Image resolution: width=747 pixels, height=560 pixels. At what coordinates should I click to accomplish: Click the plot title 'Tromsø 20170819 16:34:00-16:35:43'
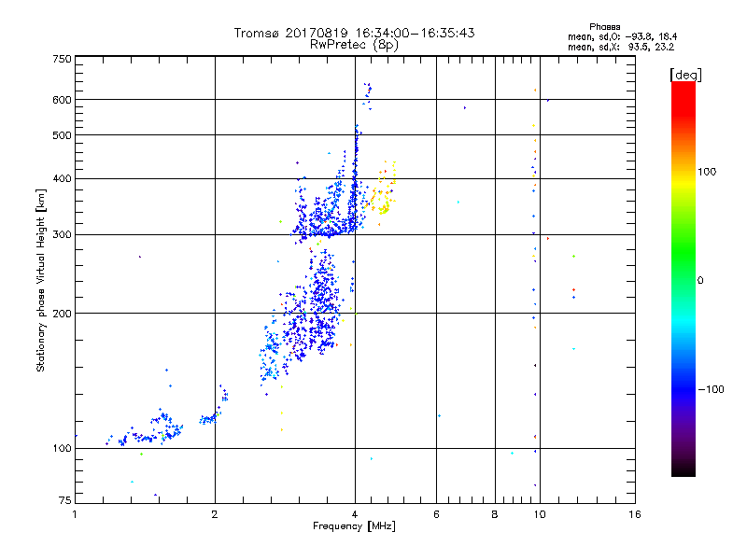(354, 33)
